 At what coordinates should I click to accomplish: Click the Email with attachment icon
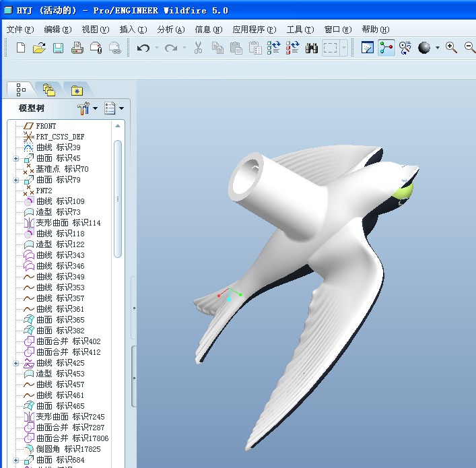tap(96, 48)
